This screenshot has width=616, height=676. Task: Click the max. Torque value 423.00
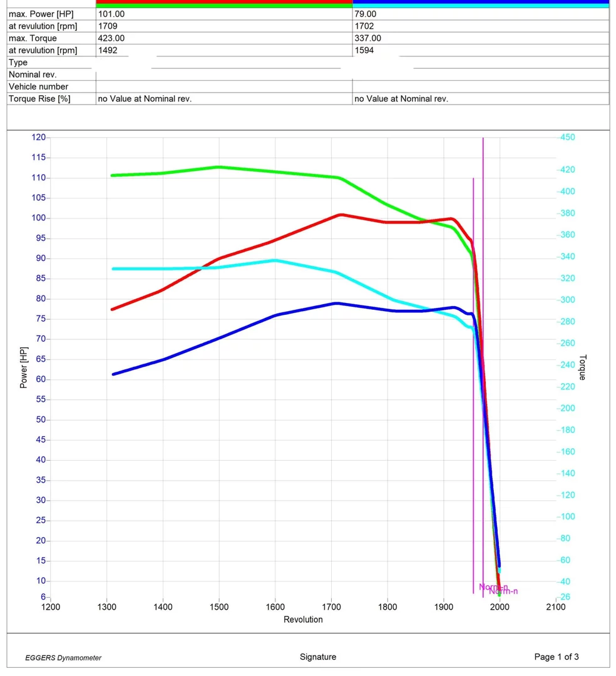click(x=111, y=38)
